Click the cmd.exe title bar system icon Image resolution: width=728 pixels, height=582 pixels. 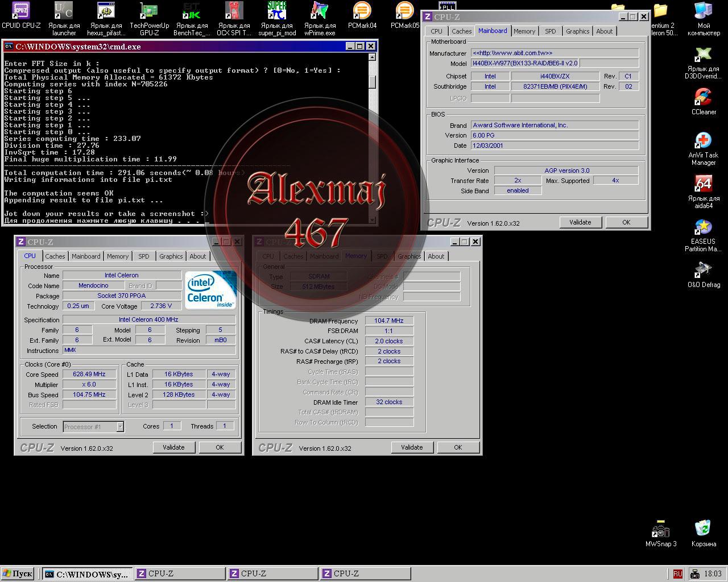pos(9,47)
